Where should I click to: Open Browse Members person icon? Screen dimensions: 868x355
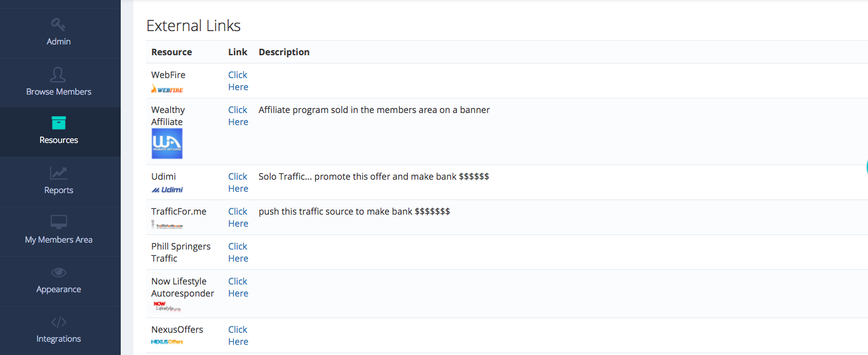(58, 74)
